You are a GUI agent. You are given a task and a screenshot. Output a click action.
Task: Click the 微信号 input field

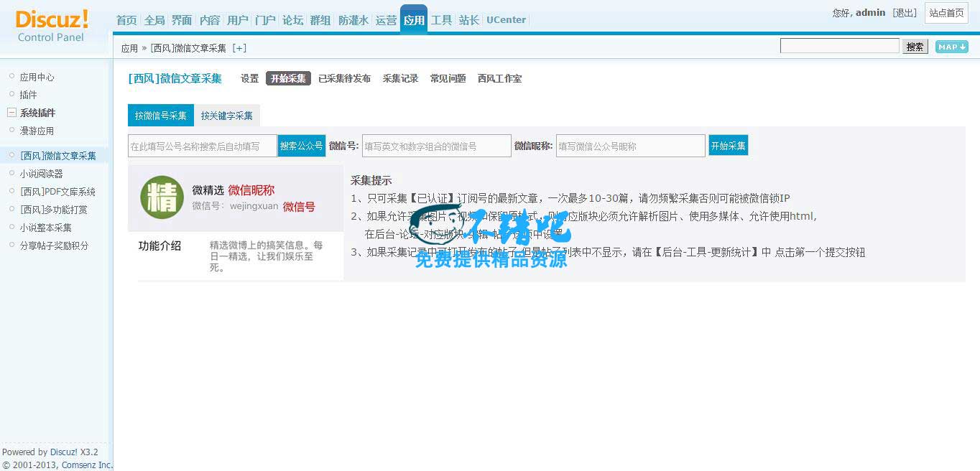coord(437,146)
